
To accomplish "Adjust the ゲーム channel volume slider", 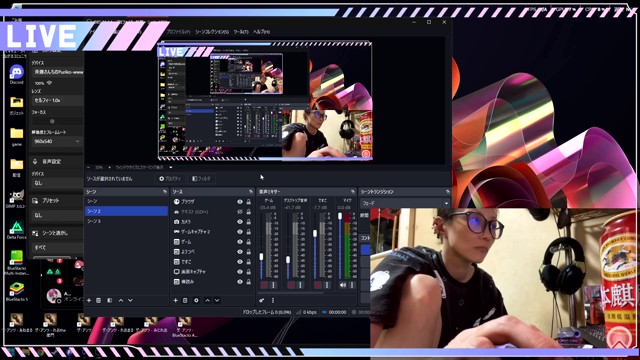I will [x=261, y=256].
